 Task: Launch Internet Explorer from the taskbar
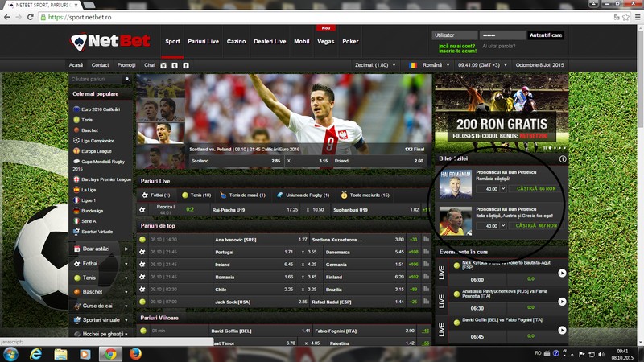tap(35, 354)
